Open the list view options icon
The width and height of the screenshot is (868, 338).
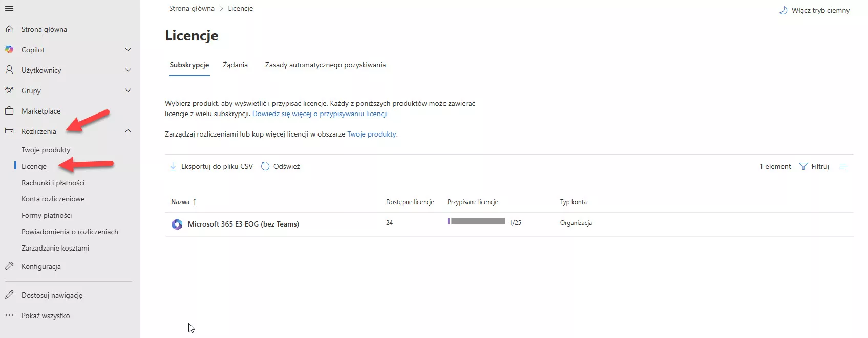843,166
